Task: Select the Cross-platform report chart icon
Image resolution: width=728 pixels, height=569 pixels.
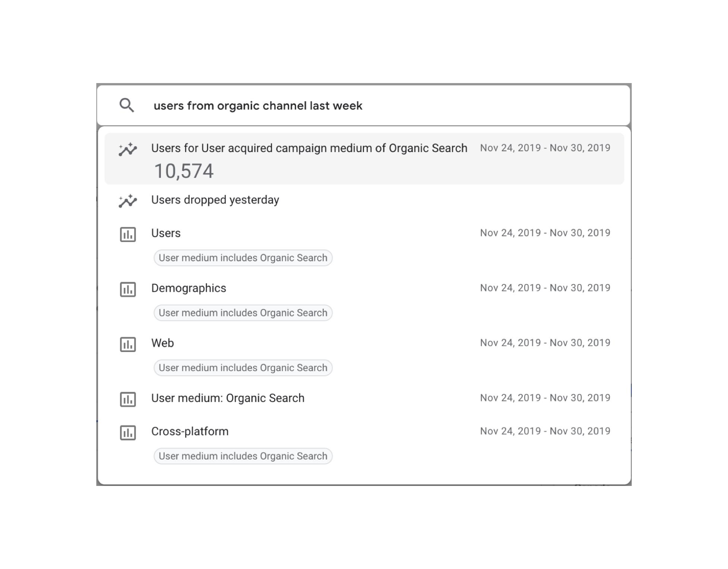Action: [x=128, y=432]
